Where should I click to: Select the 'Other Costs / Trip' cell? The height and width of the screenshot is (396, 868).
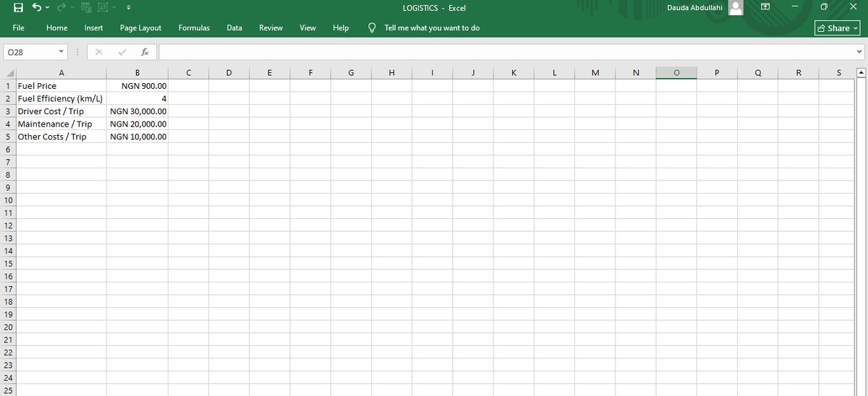coord(61,137)
